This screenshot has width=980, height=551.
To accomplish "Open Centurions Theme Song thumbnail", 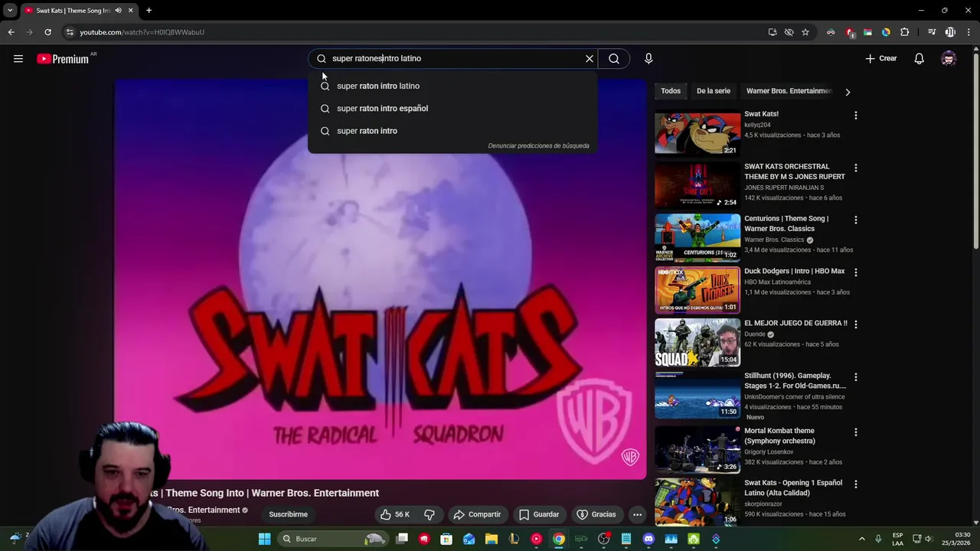I will pyautogui.click(x=697, y=238).
